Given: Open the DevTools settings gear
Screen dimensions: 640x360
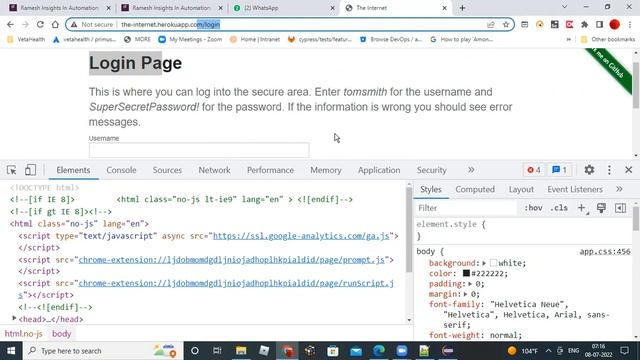Looking at the screenshot, I should click(x=589, y=170).
